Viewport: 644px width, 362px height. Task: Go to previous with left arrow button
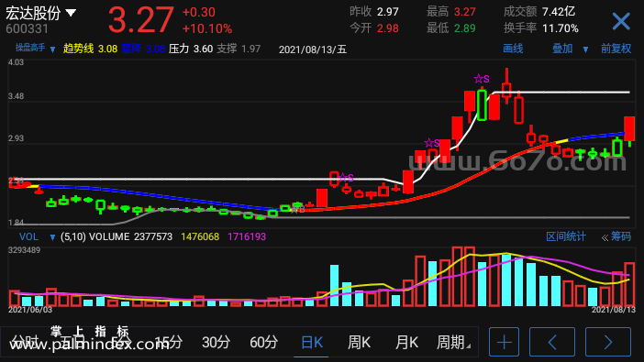tap(552, 342)
